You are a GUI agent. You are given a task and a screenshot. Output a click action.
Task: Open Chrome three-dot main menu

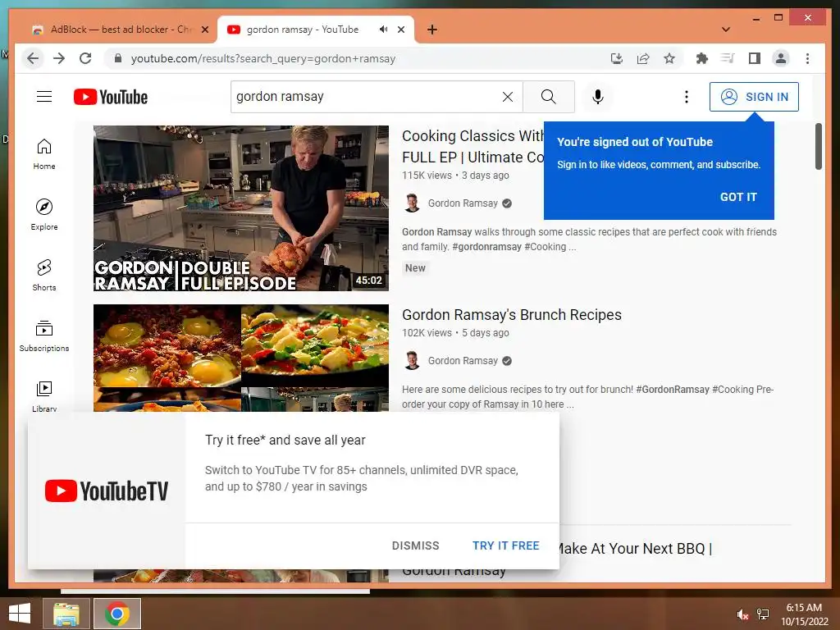tap(807, 58)
